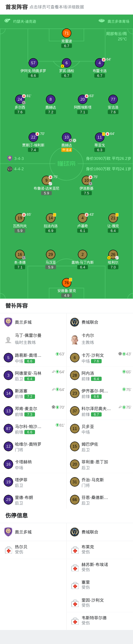
Task: Select goalkeeper 安德鲁-里克 number 76
Action: 66,283
